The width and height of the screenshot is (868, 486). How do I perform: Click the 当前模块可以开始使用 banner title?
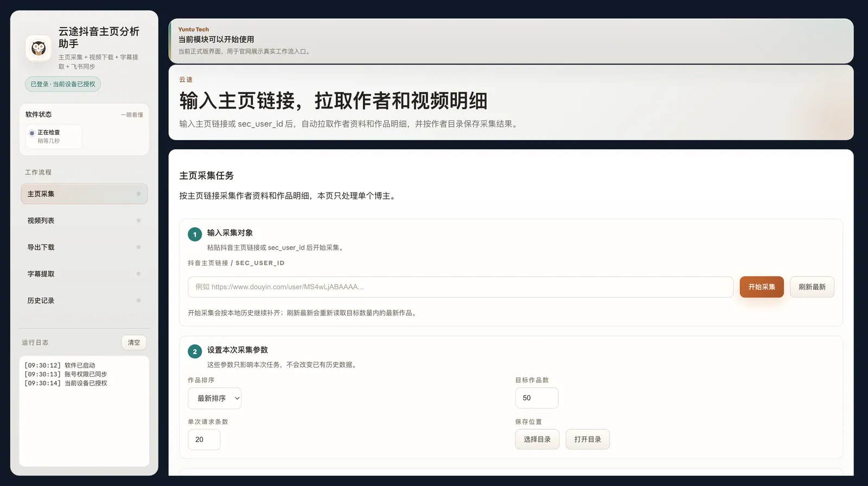pos(216,40)
